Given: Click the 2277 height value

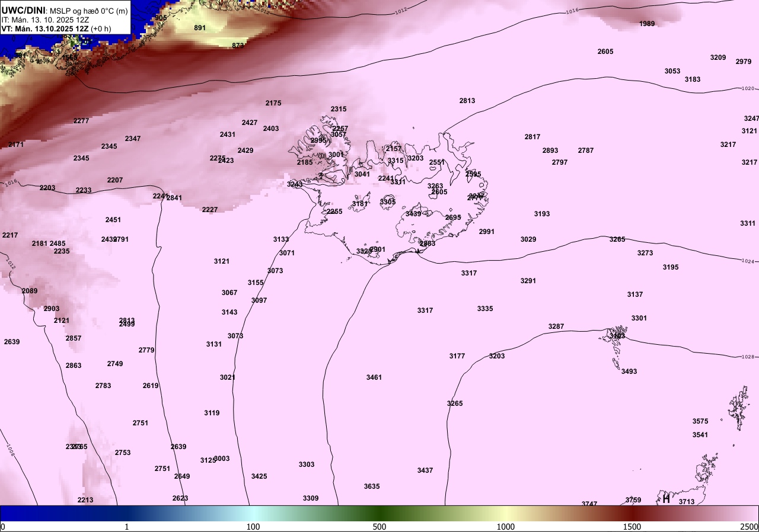Looking at the screenshot, I should click(x=81, y=121).
